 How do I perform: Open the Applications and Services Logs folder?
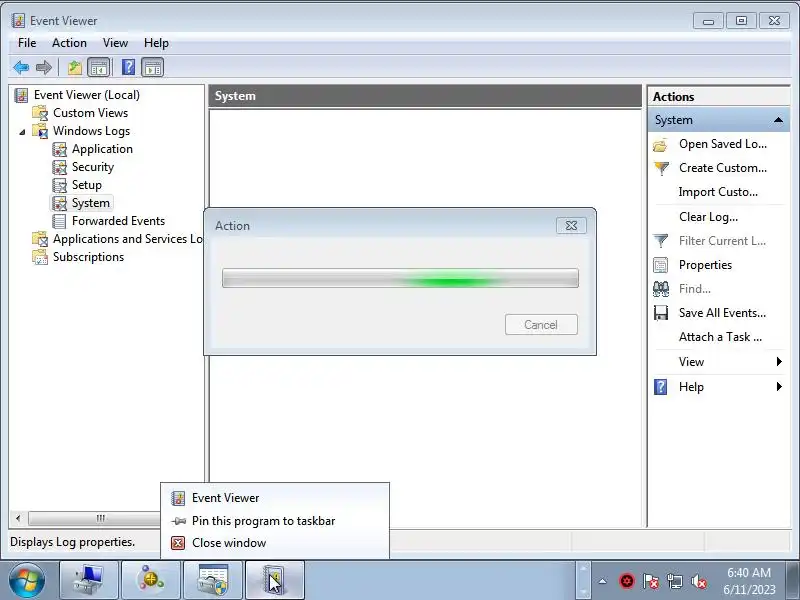pyautogui.click(x=127, y=239)
